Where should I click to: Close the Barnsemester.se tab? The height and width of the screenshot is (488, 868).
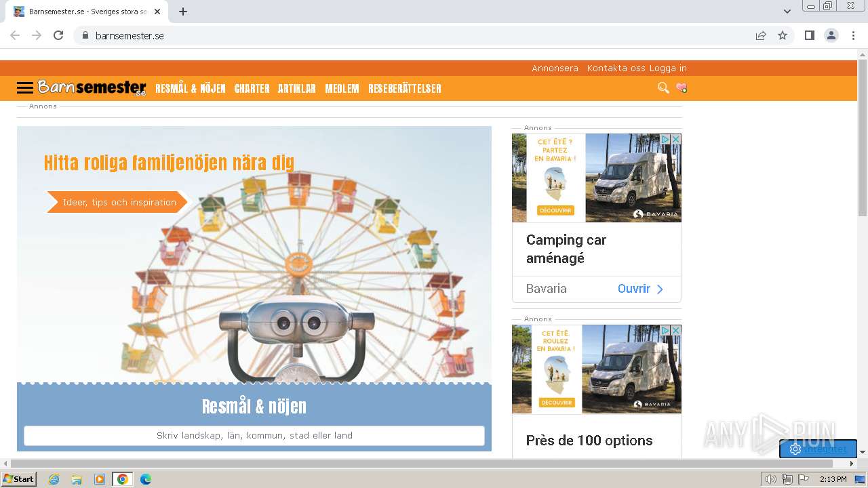click(157, 12)
